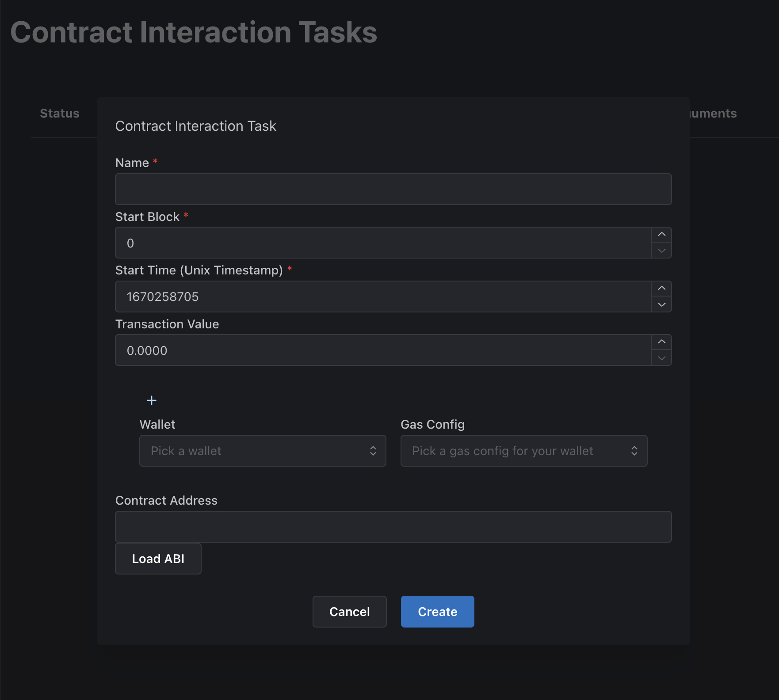Increase the Start Time Unix timestamp
This screenshot has height=700, width=779.
tap(661, 289)
